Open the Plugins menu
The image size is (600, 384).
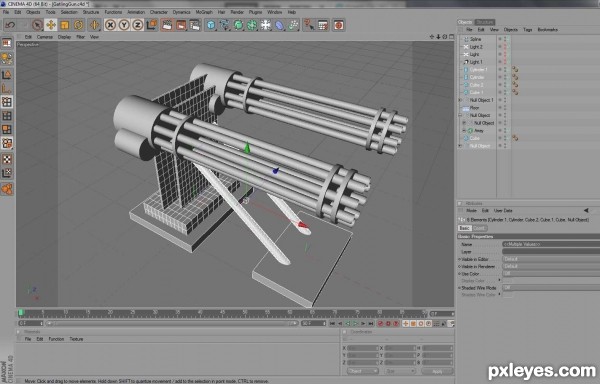[255, 12]
